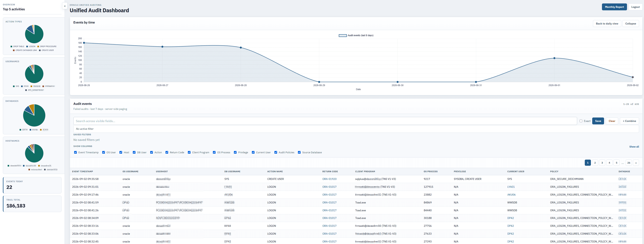
Task: Uncheck OS Process column
Action: pos(214,152)
